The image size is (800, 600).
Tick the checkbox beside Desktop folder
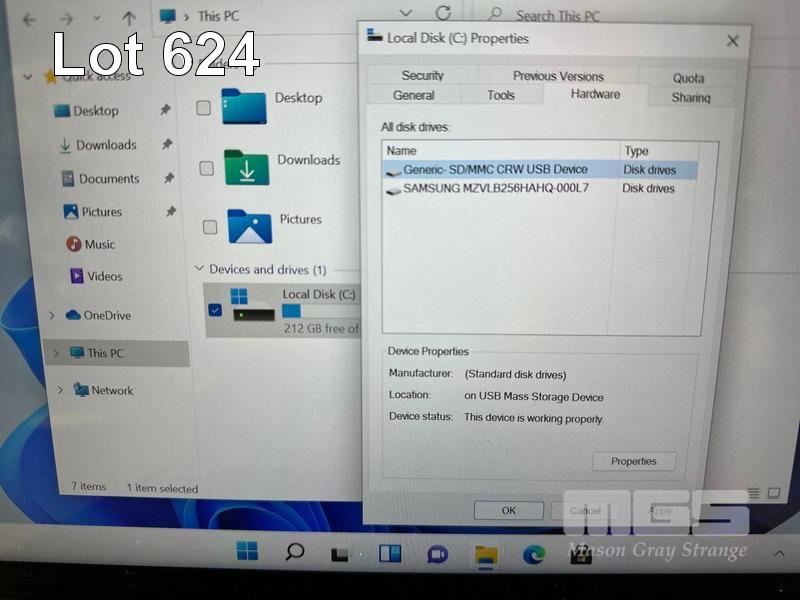203,107
